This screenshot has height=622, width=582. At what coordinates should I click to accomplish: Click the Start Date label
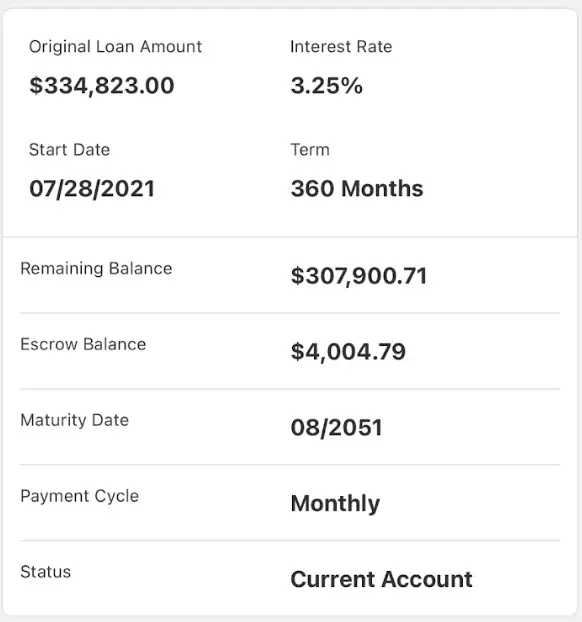[x=69, y=150]
